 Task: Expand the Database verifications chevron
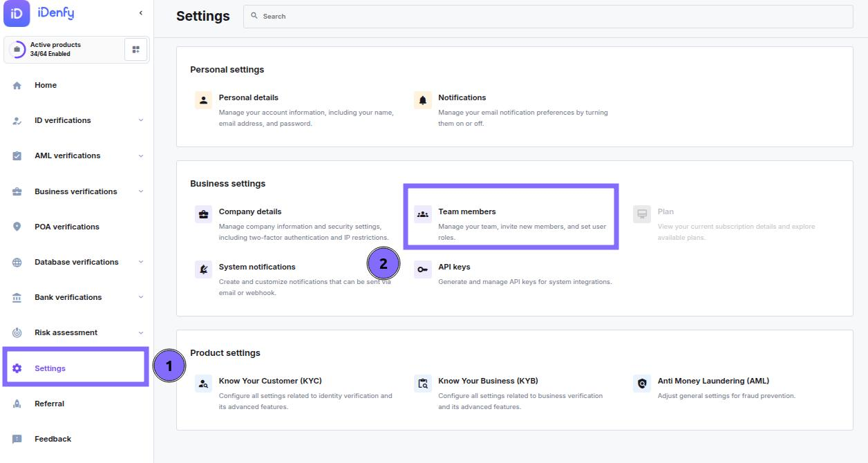pyautogui.click(x=141, y=262)
